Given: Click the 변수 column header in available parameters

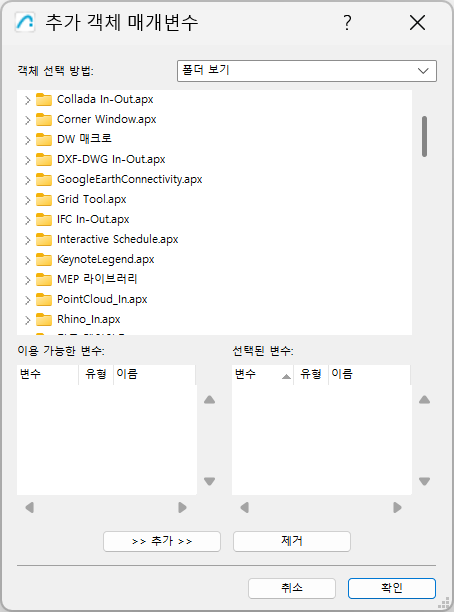Looking at the screenshot, I should pos(48,374).
